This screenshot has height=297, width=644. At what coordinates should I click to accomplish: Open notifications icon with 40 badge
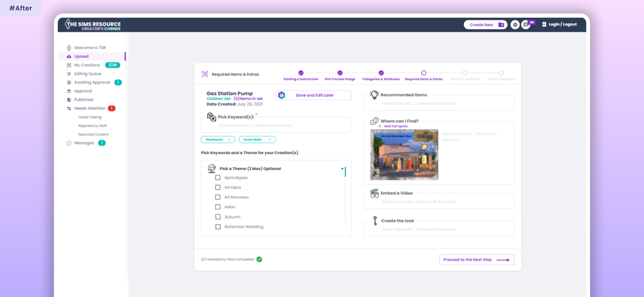526,25
